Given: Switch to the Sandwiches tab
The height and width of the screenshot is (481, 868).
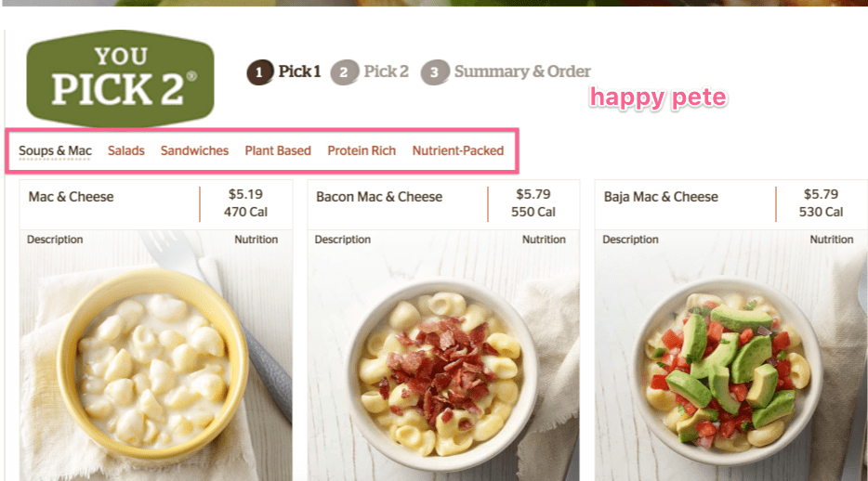Looking at the screenshot, I should tap(194, 150).
